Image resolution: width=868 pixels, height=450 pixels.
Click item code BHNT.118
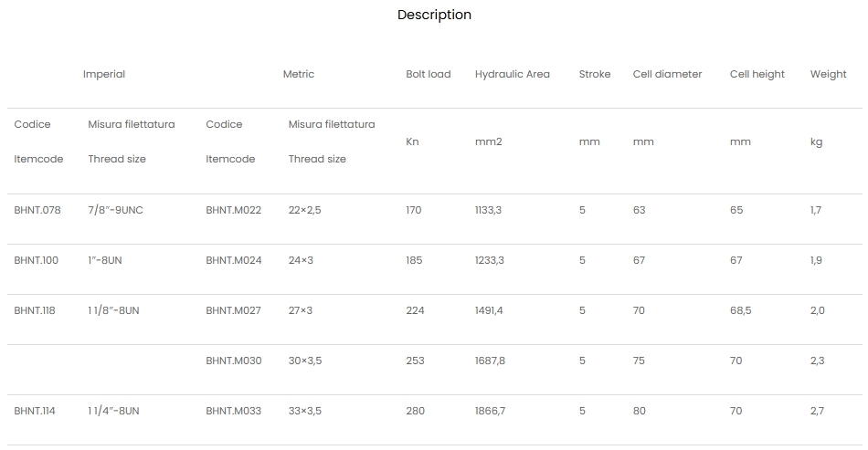pyautogui.click(x=35, y=310)
